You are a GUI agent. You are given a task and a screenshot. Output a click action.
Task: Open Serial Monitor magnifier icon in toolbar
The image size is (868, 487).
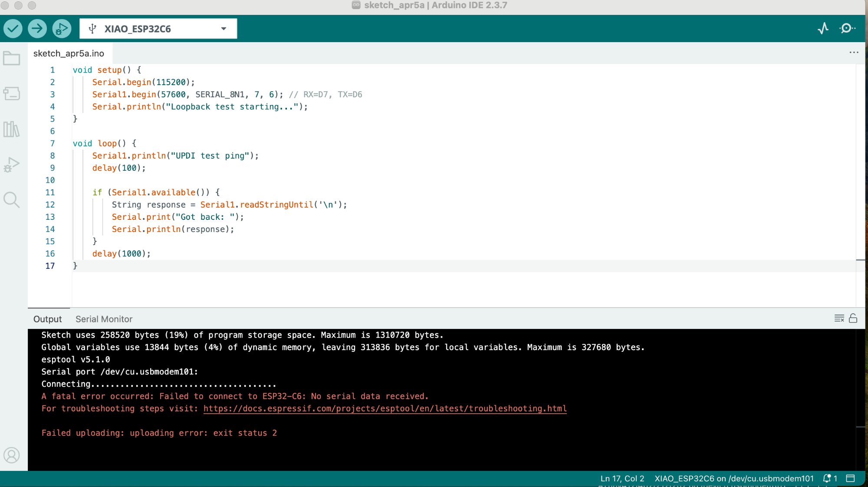pyautogui.click(x=847, y=29)
